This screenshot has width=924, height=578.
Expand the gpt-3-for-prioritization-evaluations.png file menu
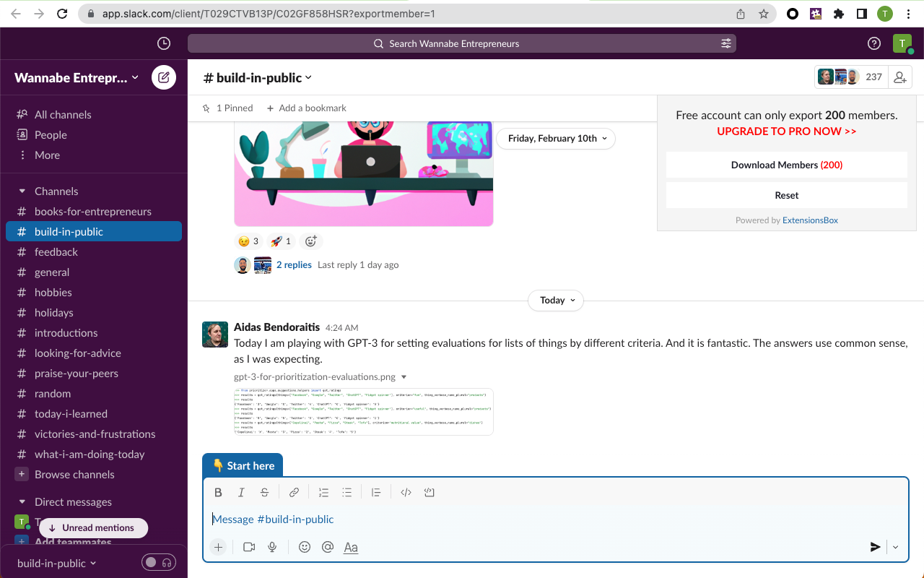point(404,376)
